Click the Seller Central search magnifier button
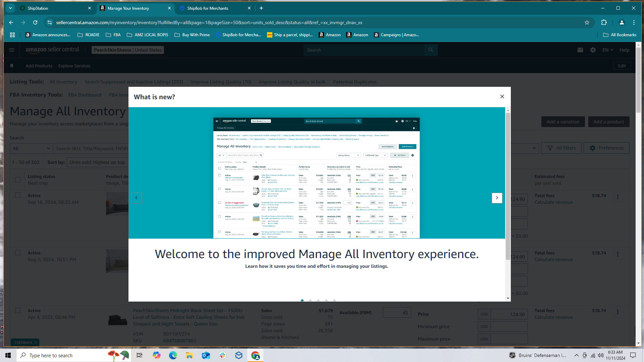The height and width of the screenshot is (362, 644). [x=431, y=50]
